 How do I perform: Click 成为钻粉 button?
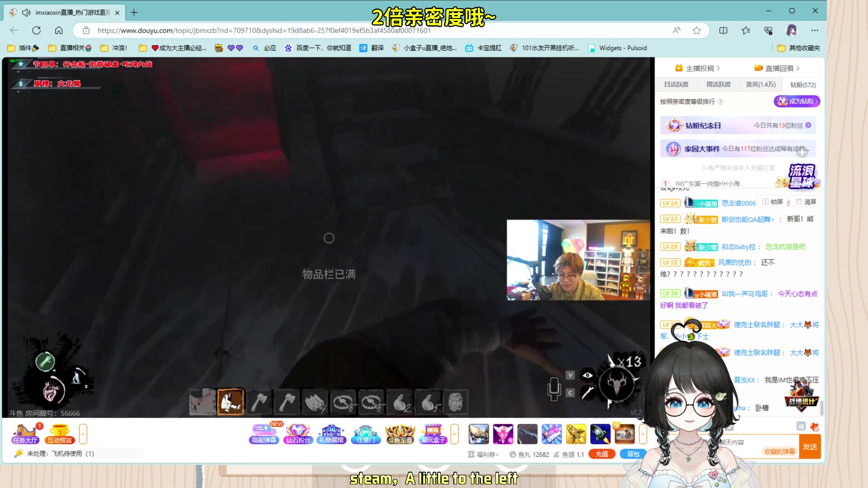pos(797,101)
